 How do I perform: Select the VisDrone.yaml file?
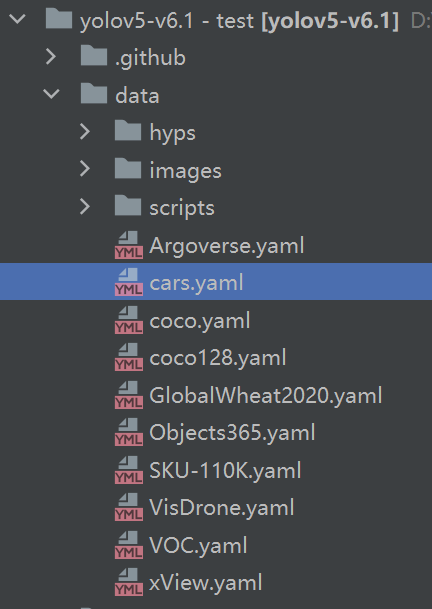click(221, 508)
